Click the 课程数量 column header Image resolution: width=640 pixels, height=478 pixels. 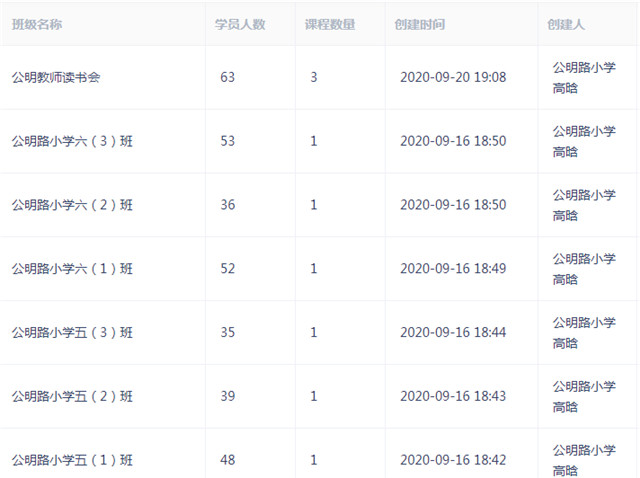tap(330, 24)
